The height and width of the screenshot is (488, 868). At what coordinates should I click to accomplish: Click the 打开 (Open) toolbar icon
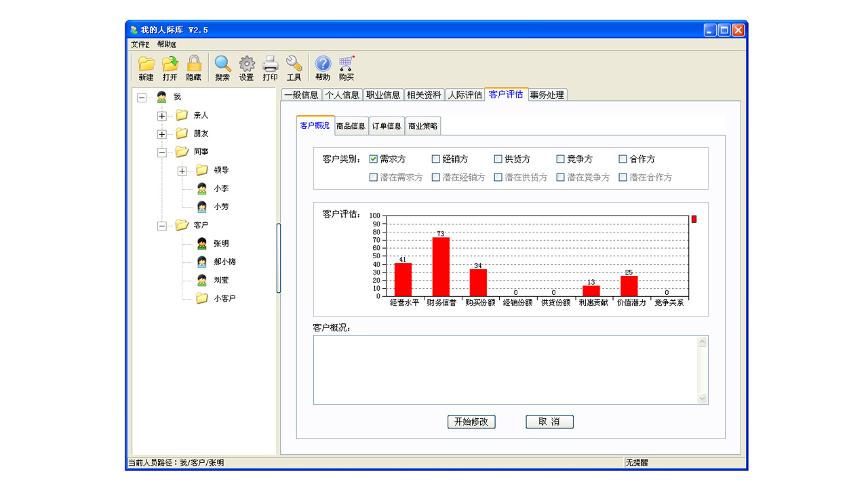(170, 65)
